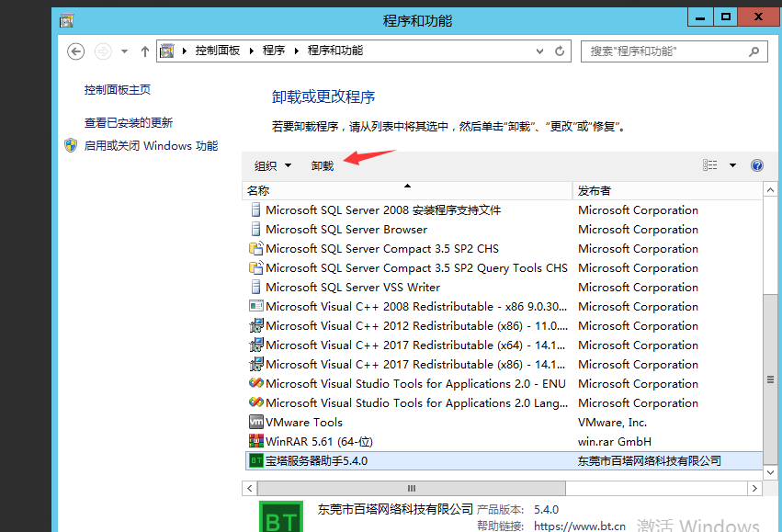
Task: Expand arrow after 控制面板 breadcrumb
Action: pos(252,51)
